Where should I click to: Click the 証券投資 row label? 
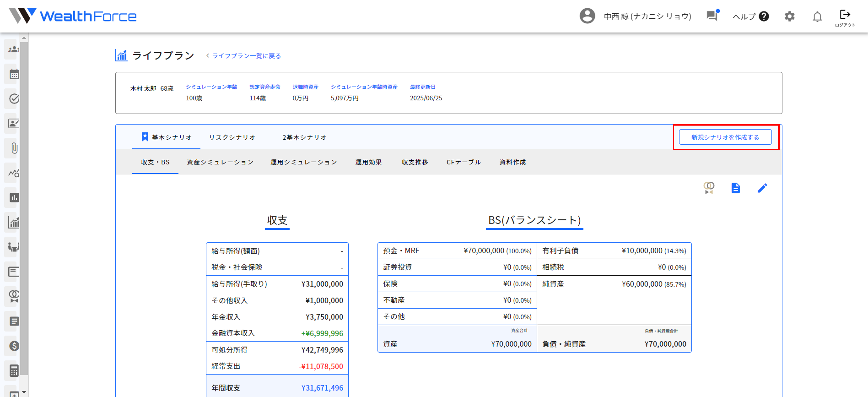[397, 267]
